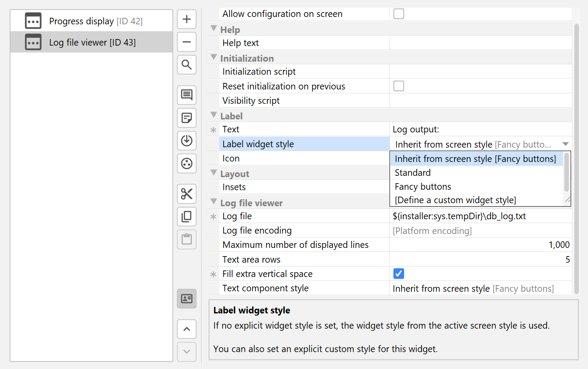Pick Define a custom widget style
Viewport: 588px width, 369px height.
455,200
